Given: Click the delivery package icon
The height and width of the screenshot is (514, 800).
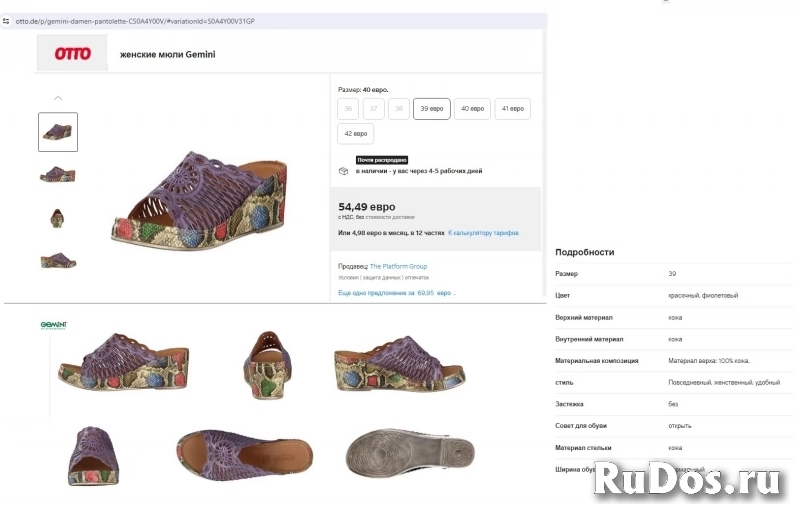Looking at the screenshot, I should (x=344, y=171).
